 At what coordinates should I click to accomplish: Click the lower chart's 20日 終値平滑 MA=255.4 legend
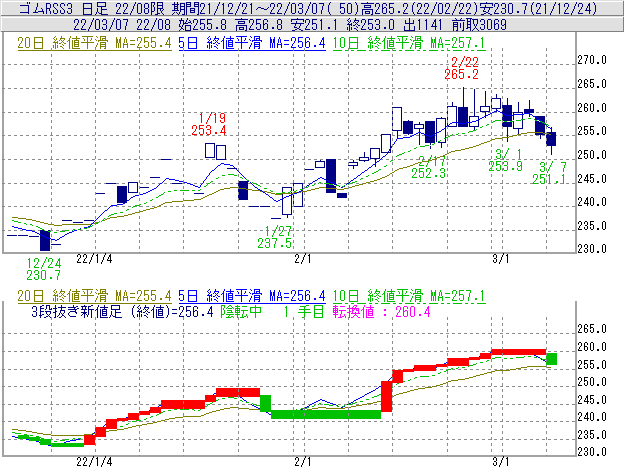(94, 296)
